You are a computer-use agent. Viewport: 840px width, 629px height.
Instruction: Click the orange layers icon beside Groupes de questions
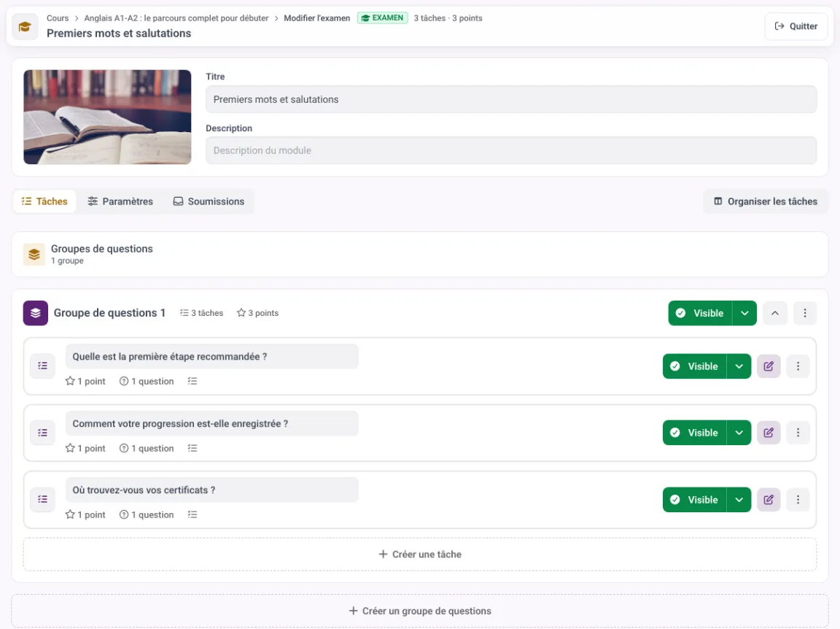pyautogui.click(x=34, y=254)
